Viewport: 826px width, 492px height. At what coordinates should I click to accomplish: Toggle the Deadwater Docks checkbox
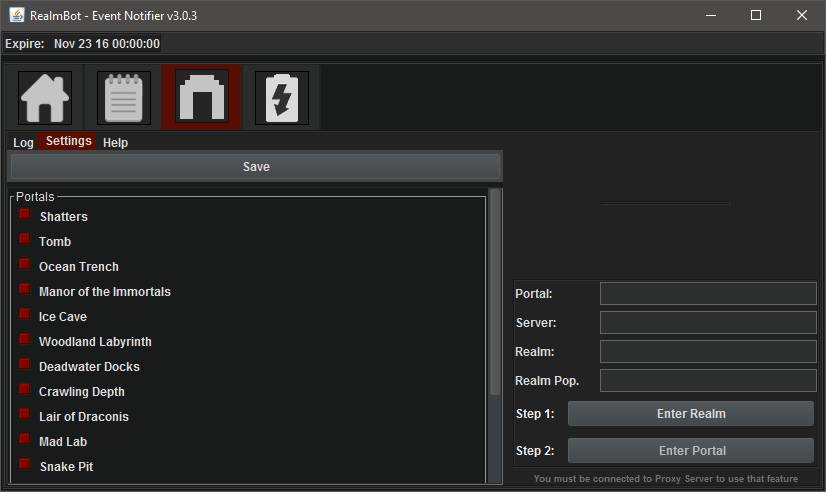point(25,364)
